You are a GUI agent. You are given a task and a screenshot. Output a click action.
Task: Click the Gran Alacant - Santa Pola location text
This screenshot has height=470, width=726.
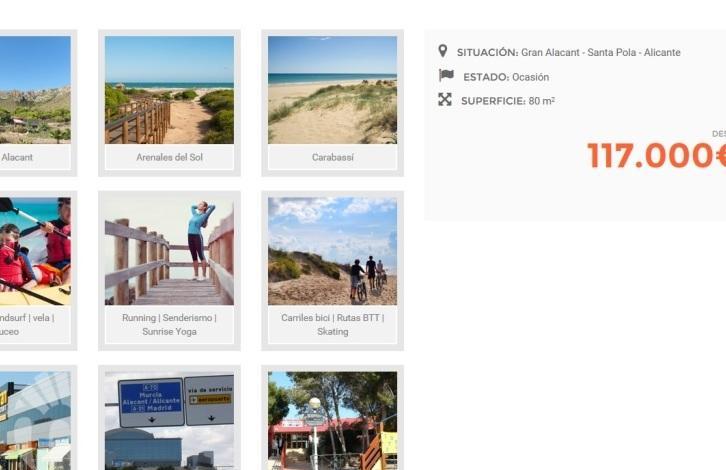601,52
